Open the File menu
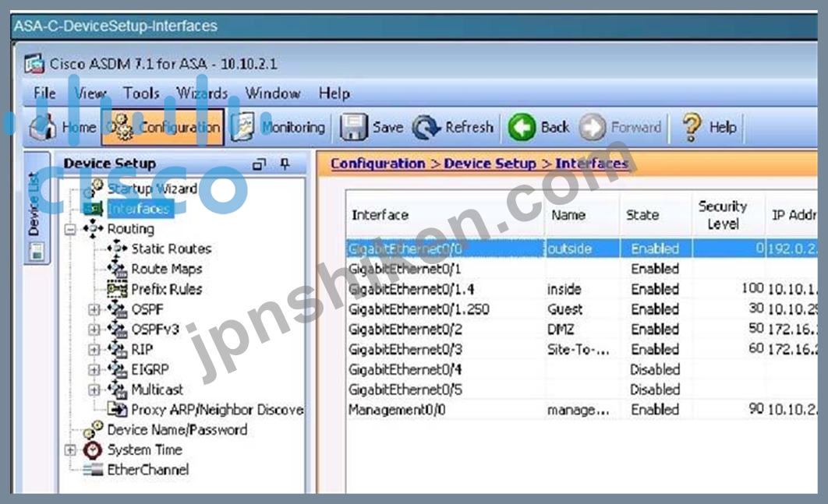Viewport: 828px width, 504px height. [44, 93]
